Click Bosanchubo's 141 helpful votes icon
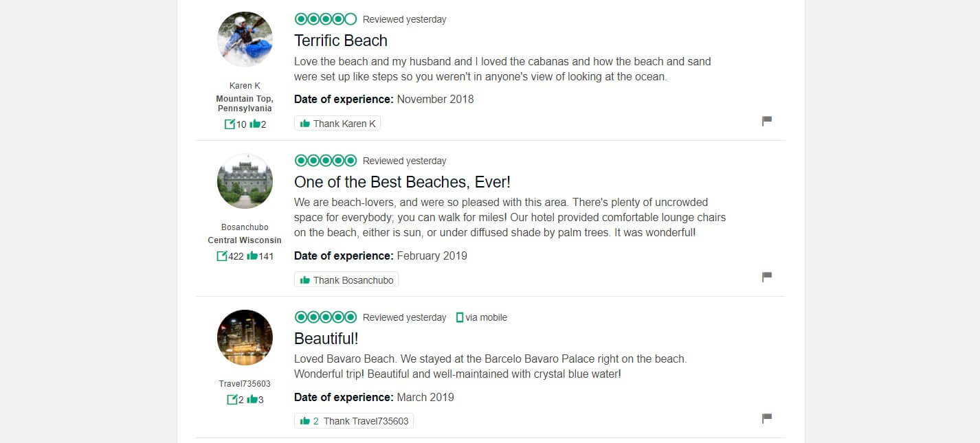Screen dimensions: 980x443 point(252,256)
